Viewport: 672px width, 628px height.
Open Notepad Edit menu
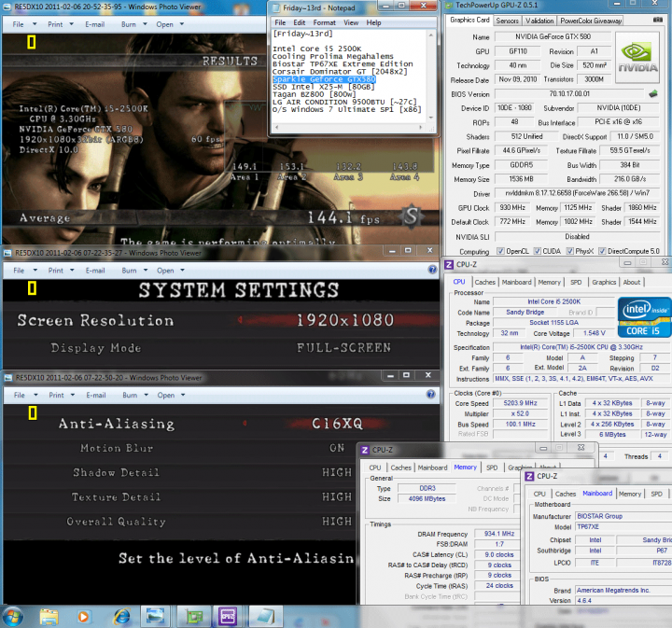point(300,22)
